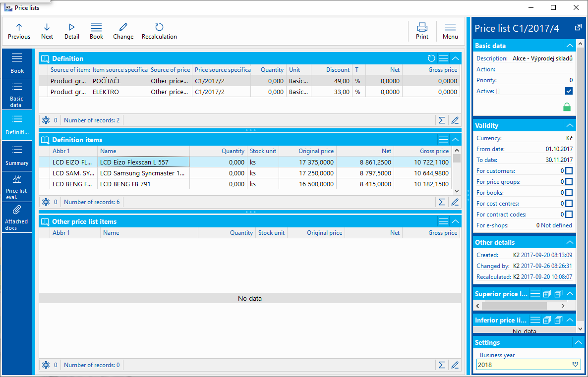Click the sum icon in Definition footer
Screen dimensions: 588x377
pyautogui.click(x=441, y=120)
